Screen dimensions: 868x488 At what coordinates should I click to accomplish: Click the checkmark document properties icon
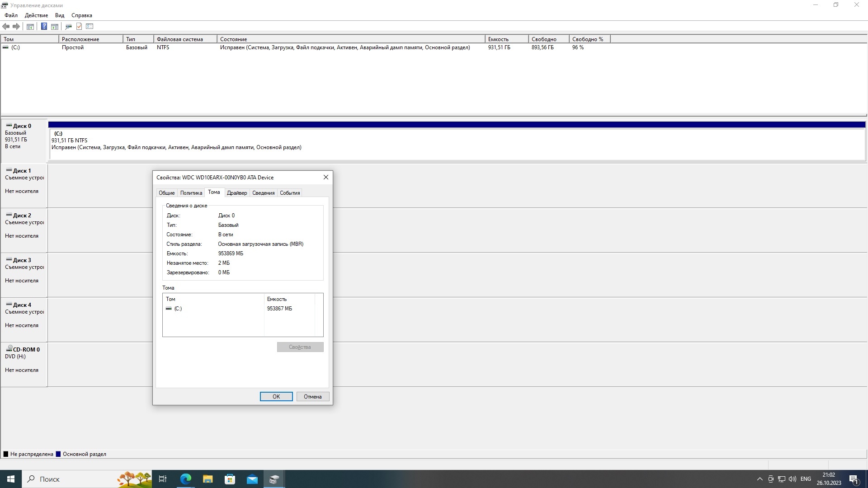click(79, 27)
